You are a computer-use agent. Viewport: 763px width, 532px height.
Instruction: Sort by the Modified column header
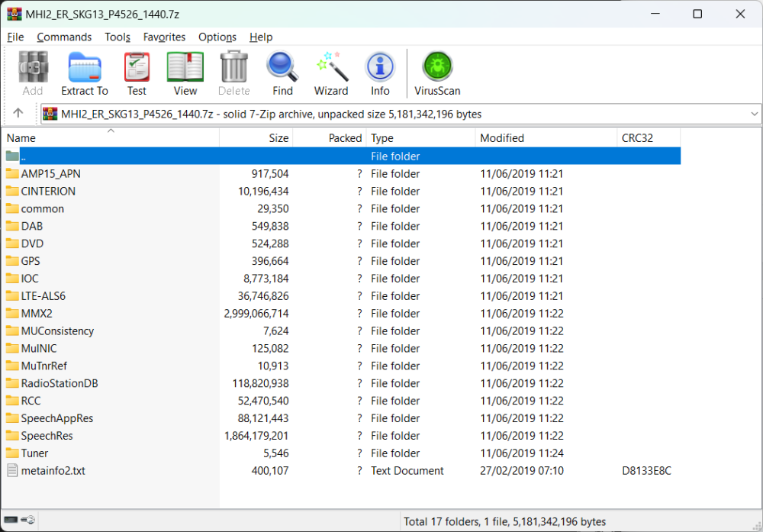[546, 137]
